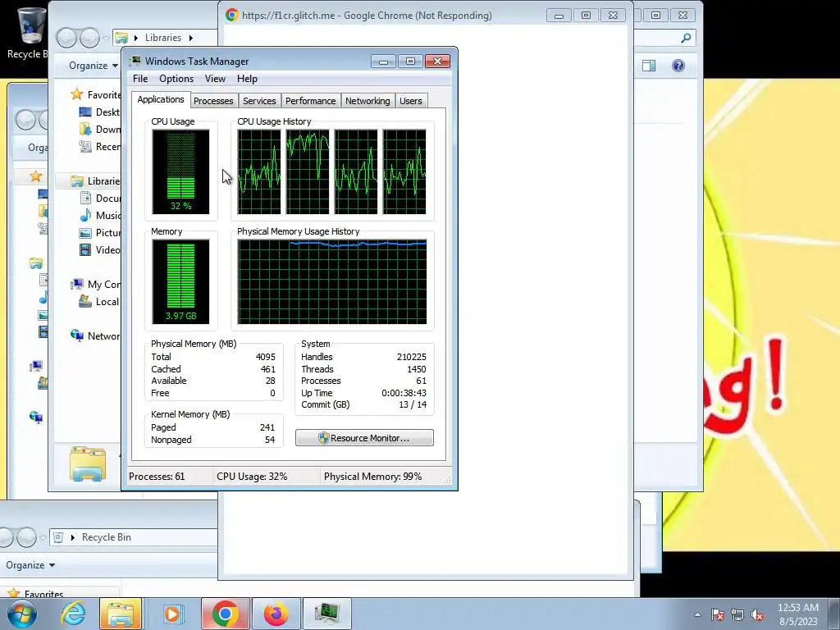Click the Chrome icon in Not Responding title bar
Image resolution: width=840 pixels, height=630 pixels.
tap(231, 15)
